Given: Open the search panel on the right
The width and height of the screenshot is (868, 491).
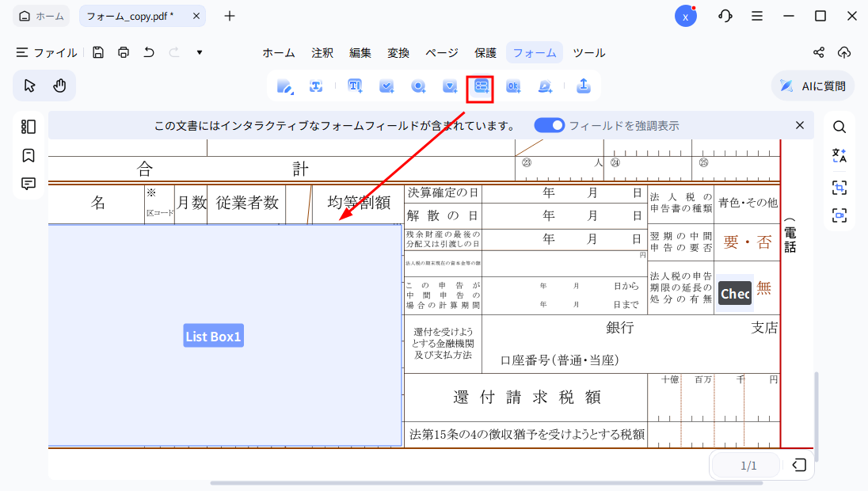Looking at the screenshot, I should point(839,126).
